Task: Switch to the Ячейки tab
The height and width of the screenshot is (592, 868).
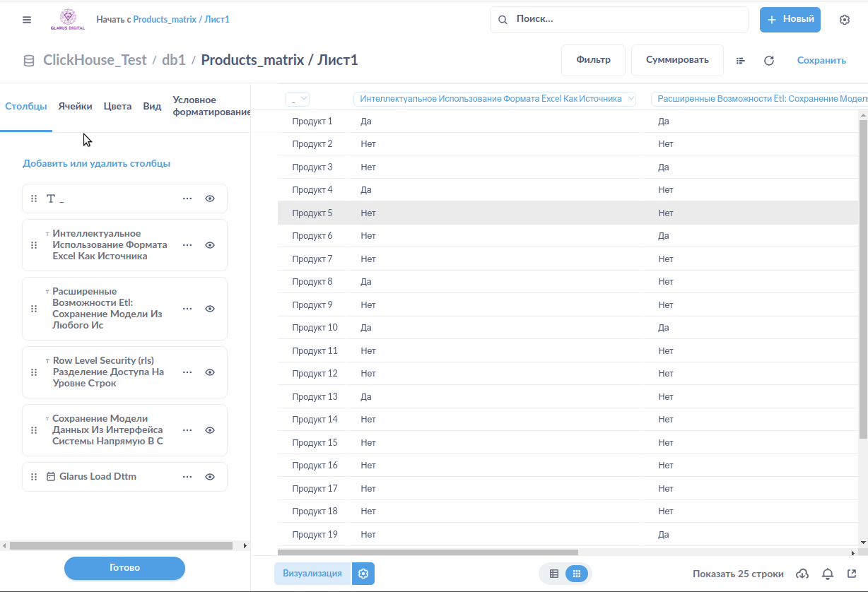Action: click(x=75, y=107)
